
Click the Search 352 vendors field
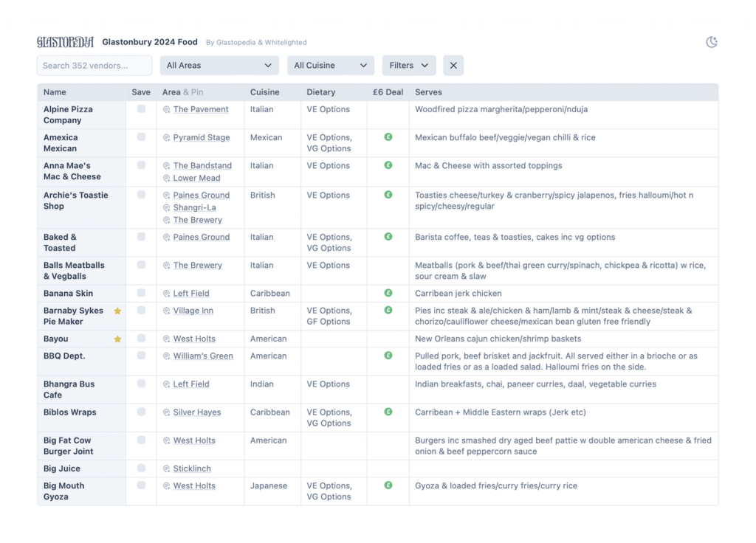(x=94, y=66)
